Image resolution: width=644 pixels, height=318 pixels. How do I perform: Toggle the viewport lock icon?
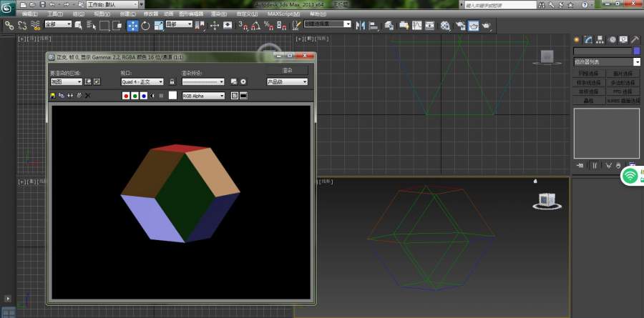pos(172,81)
